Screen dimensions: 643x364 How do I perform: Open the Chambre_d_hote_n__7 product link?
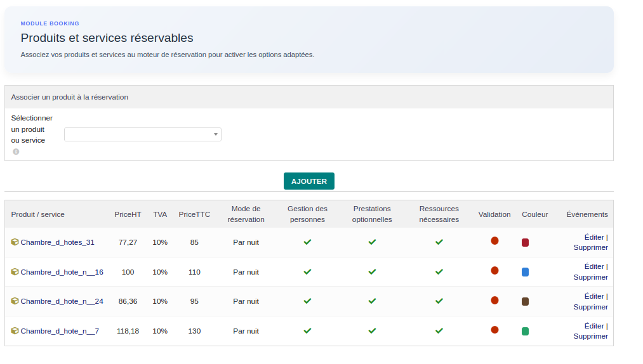click(60, 331)
